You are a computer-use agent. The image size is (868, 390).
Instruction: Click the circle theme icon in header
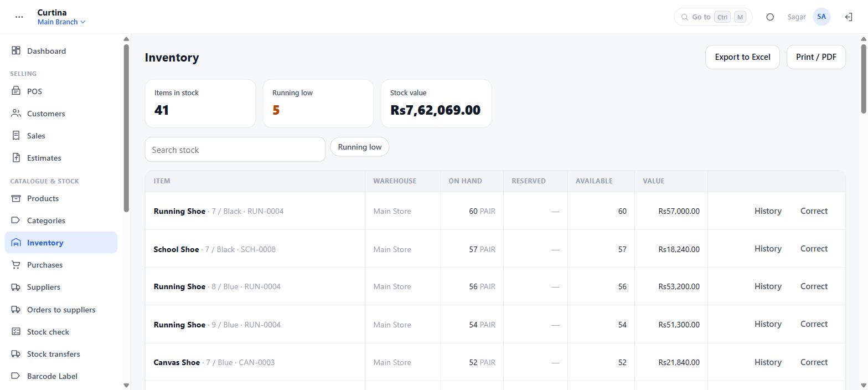tap(770, 17)
